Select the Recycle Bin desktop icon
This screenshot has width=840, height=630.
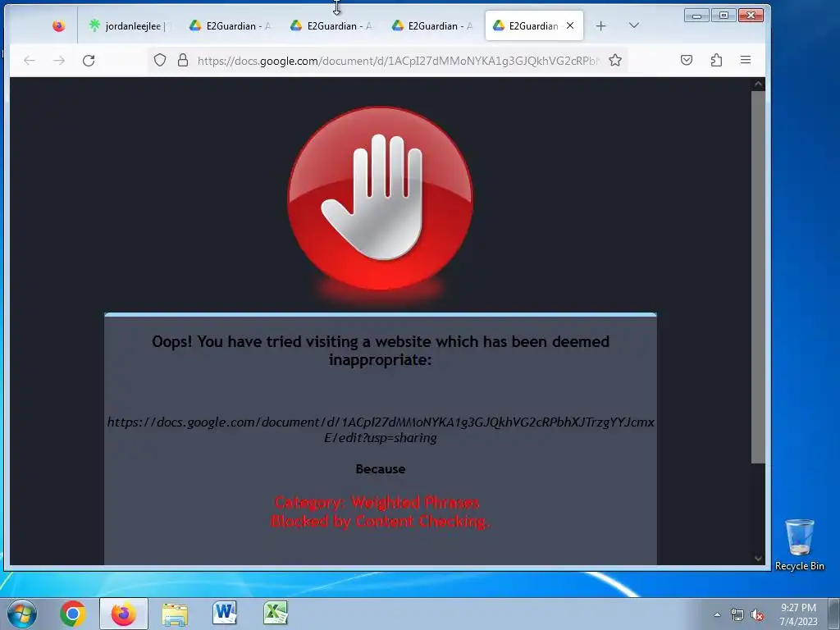coord(799,545)
